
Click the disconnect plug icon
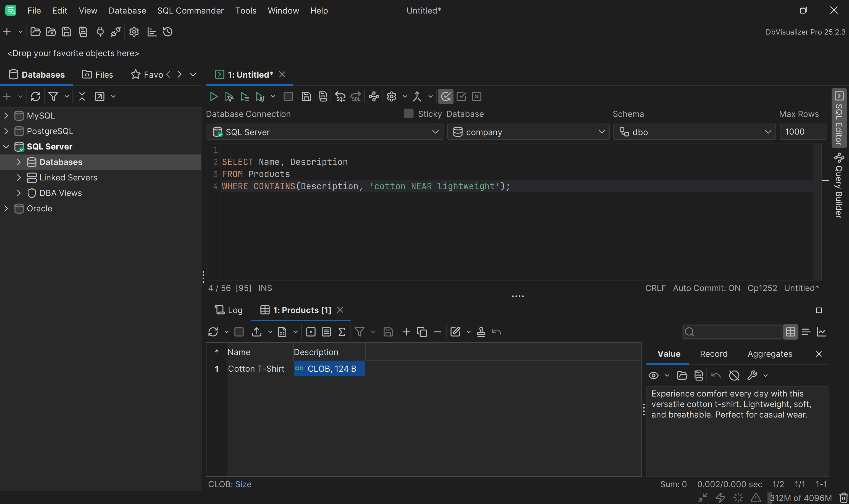click(x=116, y=32)
